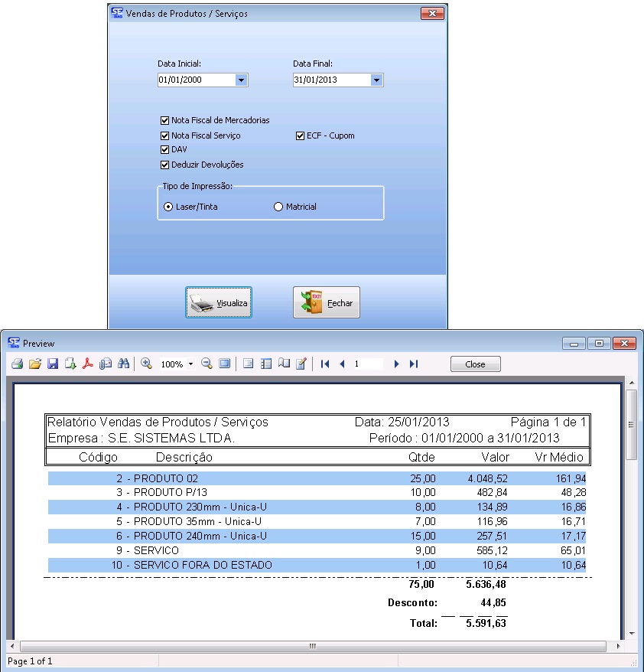Click the page number input field
This screenshot has height=672, width=644.
coord(367,364)
